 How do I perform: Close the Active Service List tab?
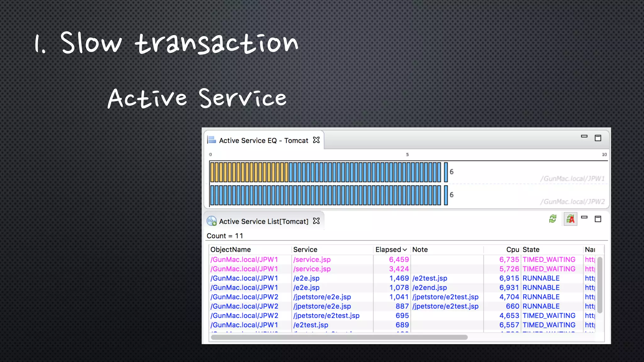(x=316, y=221)
